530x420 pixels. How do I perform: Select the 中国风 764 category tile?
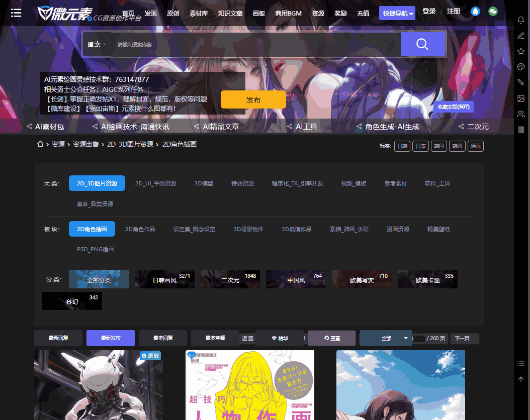(x=296, y=279)
